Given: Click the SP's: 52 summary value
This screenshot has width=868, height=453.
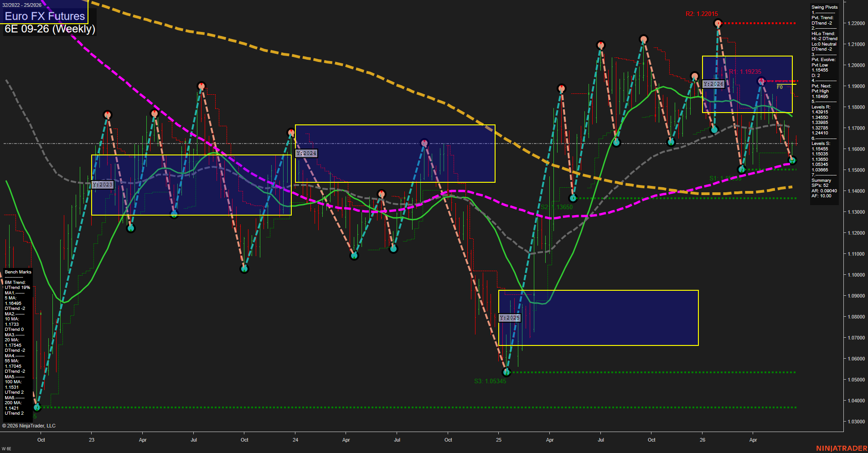Looking at the screenshot, I should pos(820,185).
